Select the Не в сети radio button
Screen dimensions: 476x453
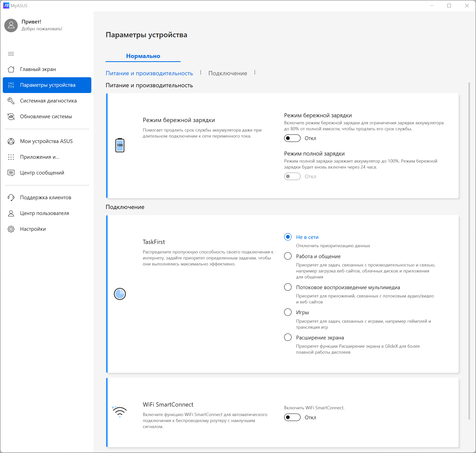(288, 237)
